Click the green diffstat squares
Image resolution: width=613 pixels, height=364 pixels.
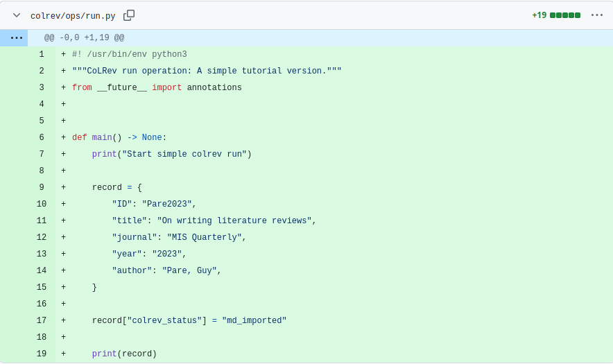point(565,15)
